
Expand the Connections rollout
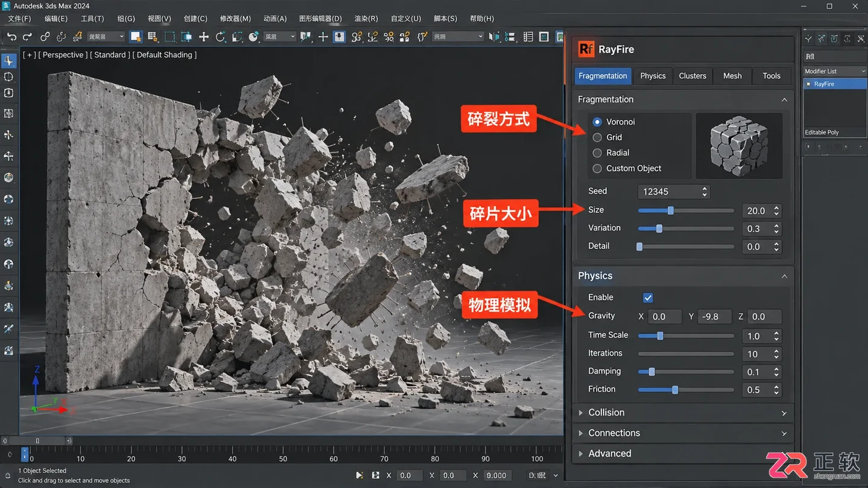682,433
